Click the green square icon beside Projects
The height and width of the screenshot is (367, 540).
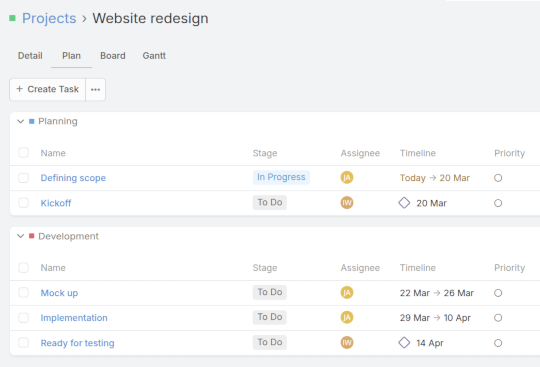[x=12, y=18]
